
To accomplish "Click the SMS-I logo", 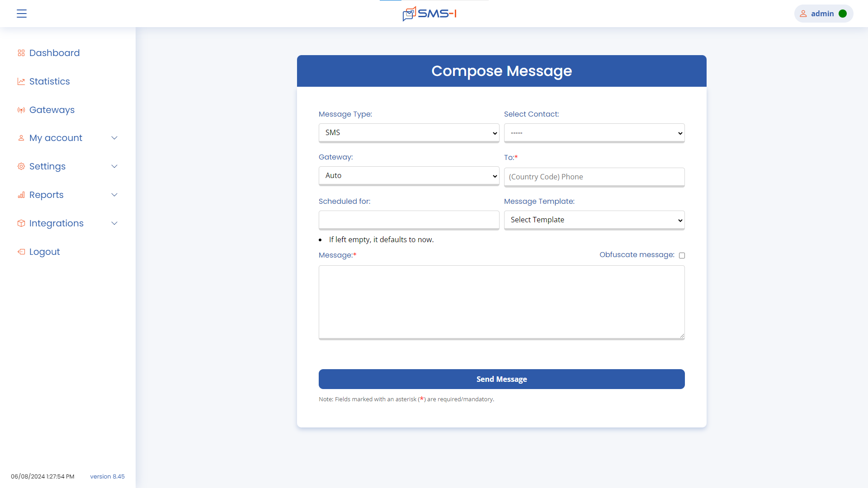I will point(429,14).
